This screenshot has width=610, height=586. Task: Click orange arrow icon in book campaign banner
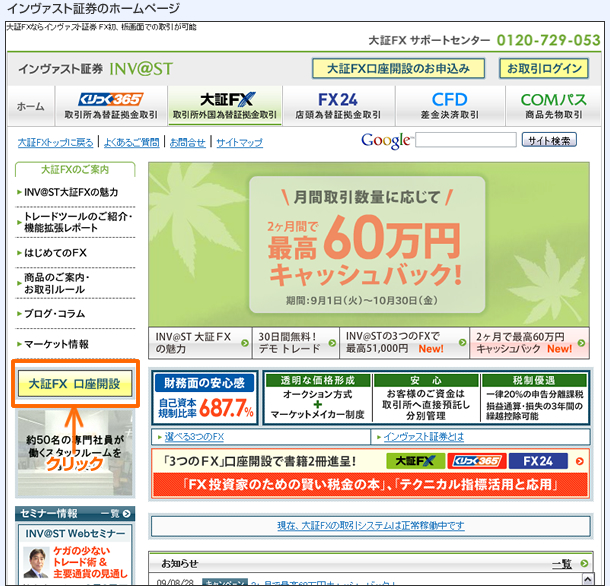tap(580, 461)
